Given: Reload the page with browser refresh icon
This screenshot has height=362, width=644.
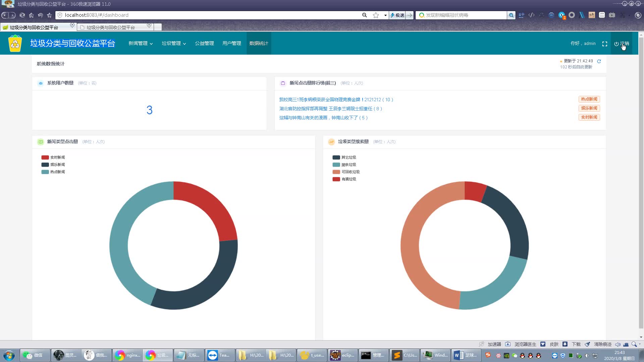Looking at the screenshot, I should tap(22, 15).
